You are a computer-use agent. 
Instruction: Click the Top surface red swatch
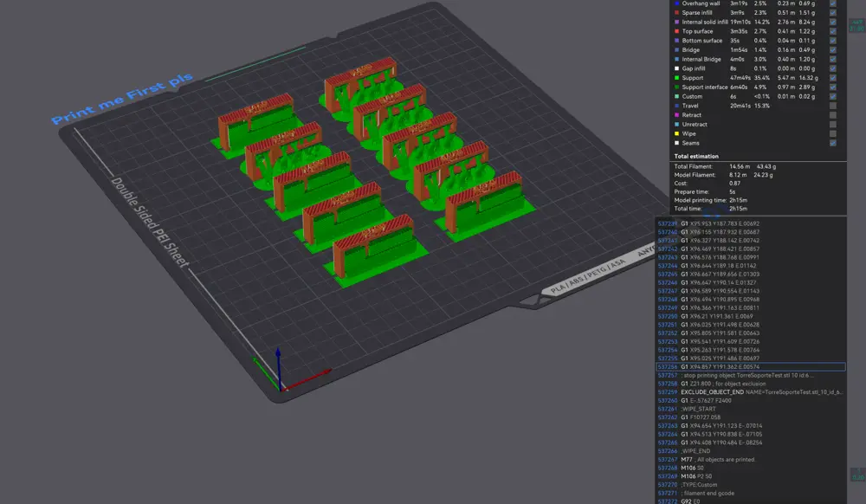tap(676, 31)
